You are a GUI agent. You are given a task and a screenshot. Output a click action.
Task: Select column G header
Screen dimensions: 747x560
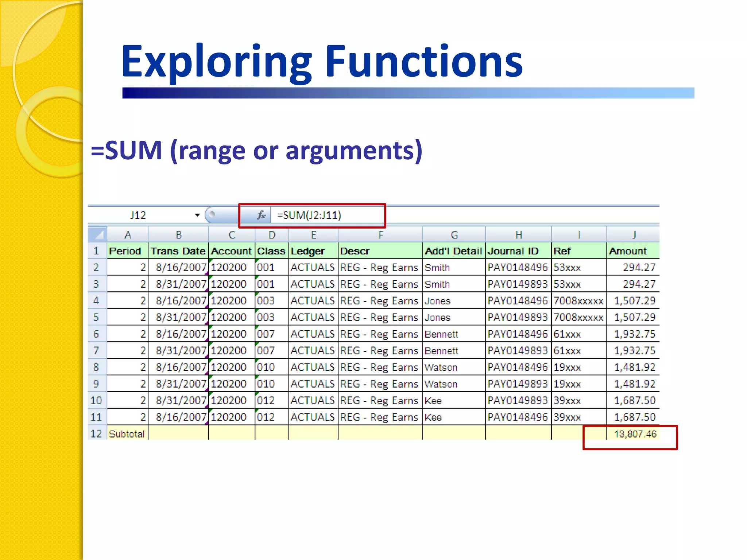[x=454, y=234]
